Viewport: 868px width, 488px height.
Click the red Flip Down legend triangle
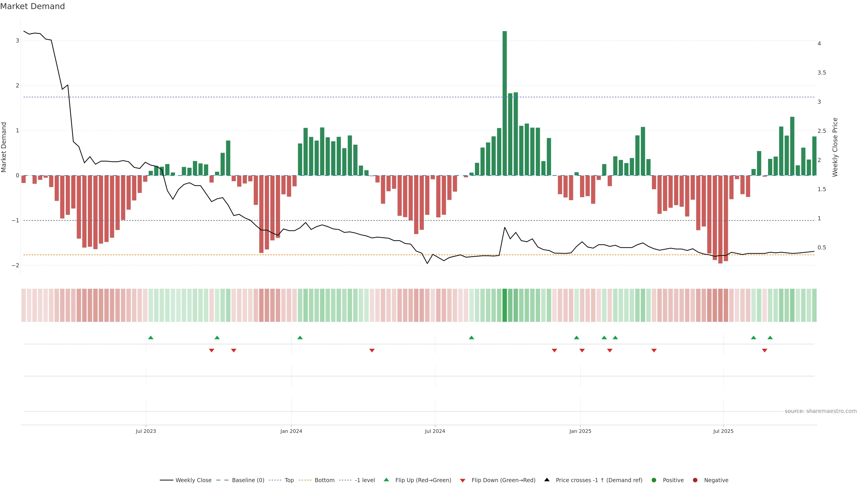pyautogui.click(x=463, y=480)
